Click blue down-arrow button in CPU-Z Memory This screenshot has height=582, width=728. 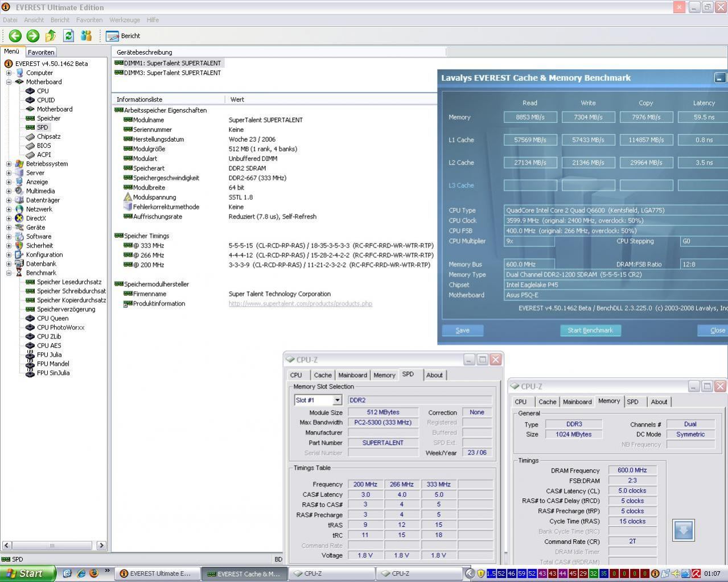(x=684, y=530)
